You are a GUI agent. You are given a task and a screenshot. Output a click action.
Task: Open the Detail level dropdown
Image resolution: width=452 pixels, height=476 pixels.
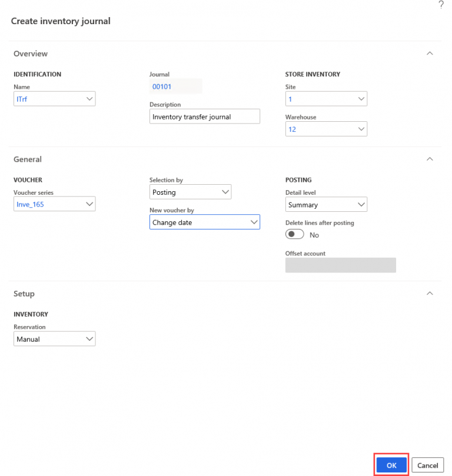[361, 204]
